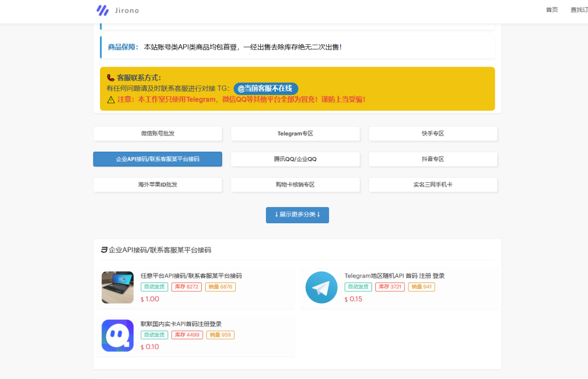Click 库存 3721 stock tag
The width and height of the screenshot is (588, 379).
(x=390, y=286)
